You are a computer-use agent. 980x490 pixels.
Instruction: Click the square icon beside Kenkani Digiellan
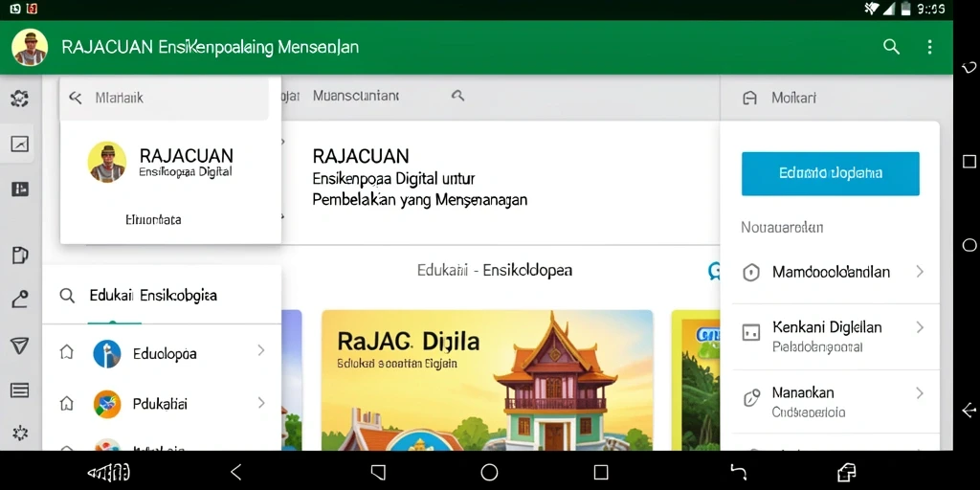(750, 332)
